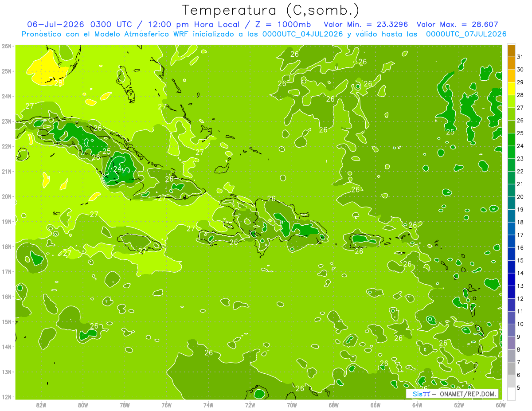Click the legend value 13
This screenshot has width=532, height=411.
coord(520,286)
